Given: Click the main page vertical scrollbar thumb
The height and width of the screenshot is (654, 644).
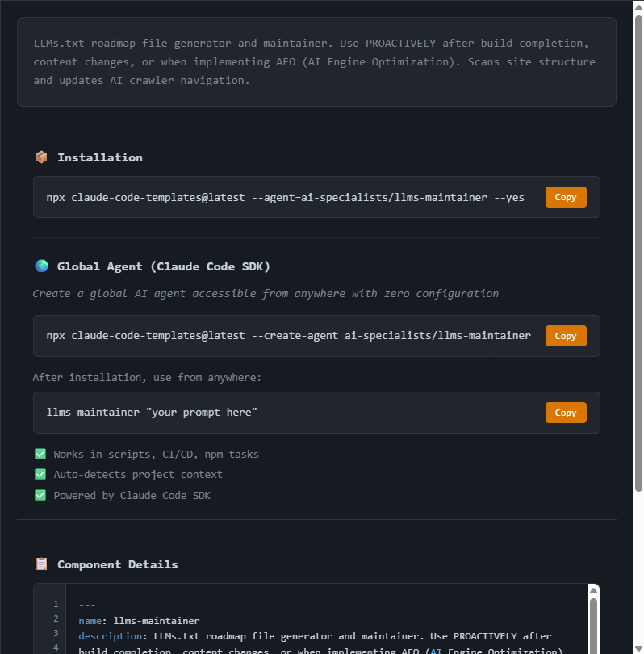Looking at the screenshot, I should [638, 254].
